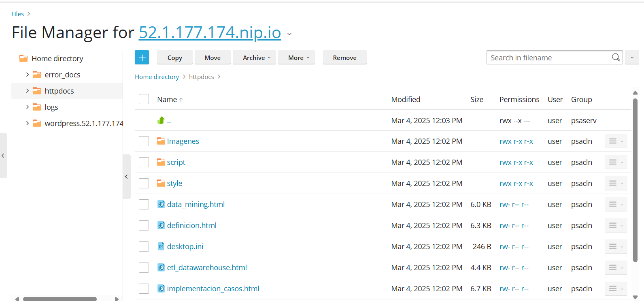Click the desktop.ini file icon
Image resolution: width=644 pixels, height=301 pixels.
[x=161, y=246]
